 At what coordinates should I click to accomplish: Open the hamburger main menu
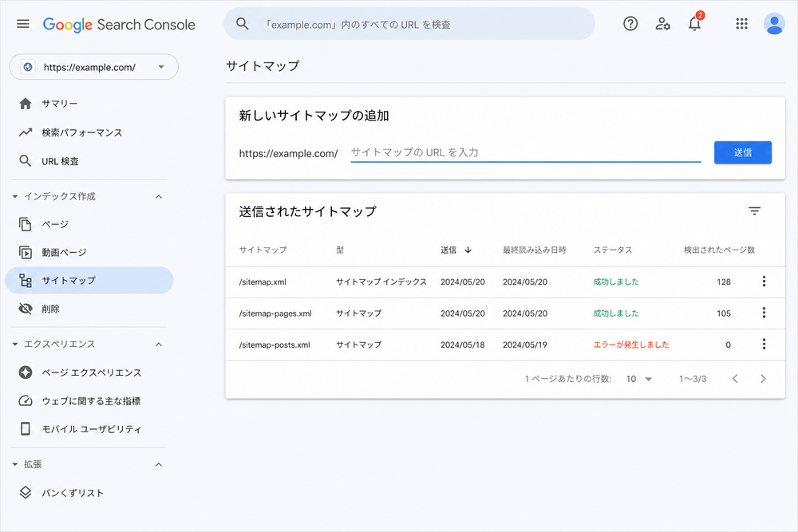tap(23, 24)
